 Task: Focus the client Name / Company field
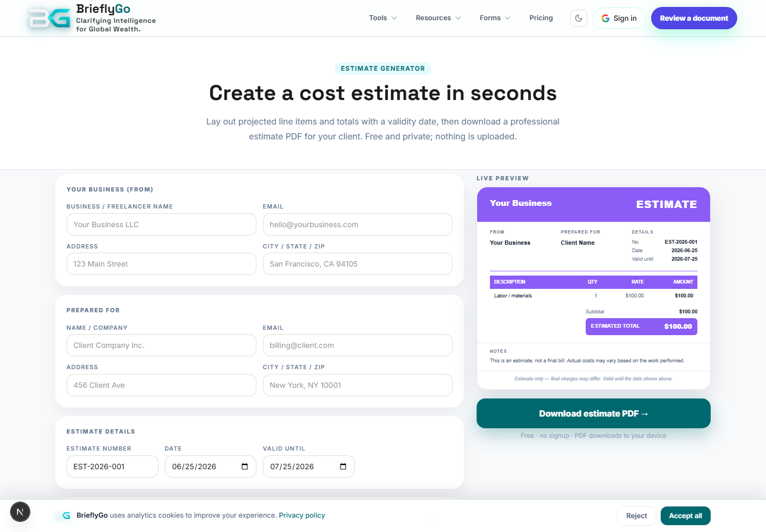tap(161, 345)
